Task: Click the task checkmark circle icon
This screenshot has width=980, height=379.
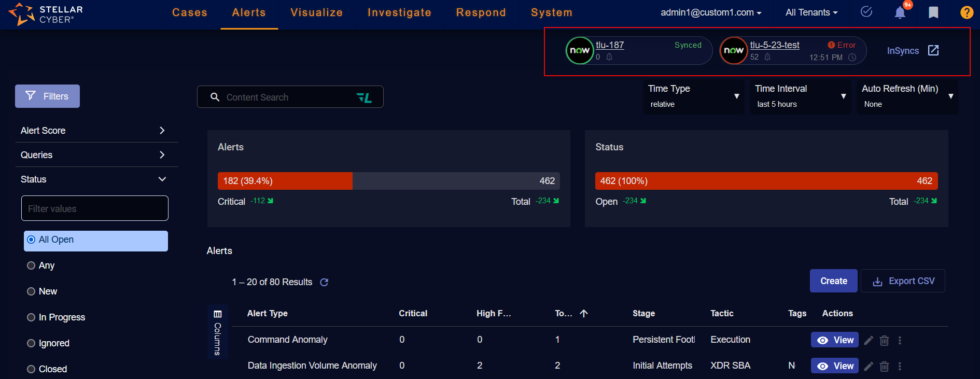Action: point(866,12)
